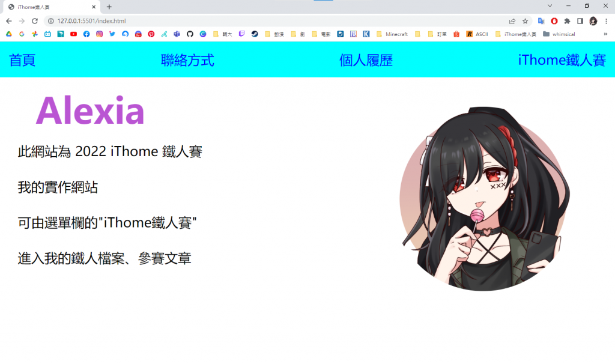The image size is (615, 364).
Task: Open the GitHub bookmark
Action: [190, 34]
